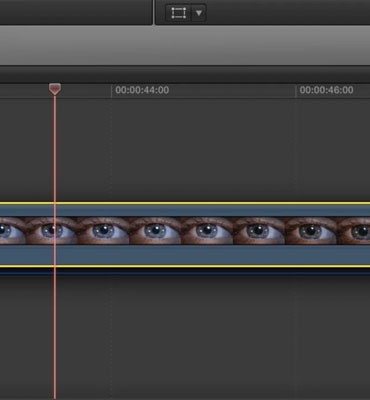Click the blue band above the eye filmstrip

pos(185,210)
